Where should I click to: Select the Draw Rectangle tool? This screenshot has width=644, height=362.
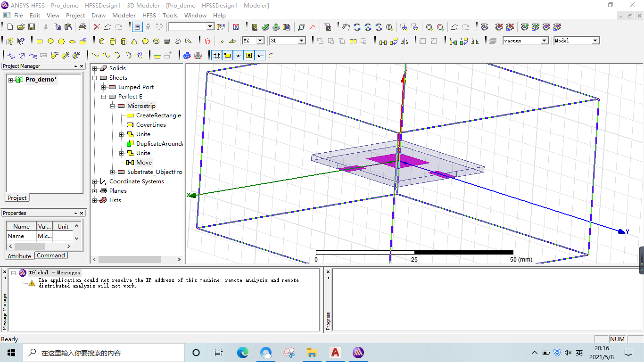pos(40,41)
